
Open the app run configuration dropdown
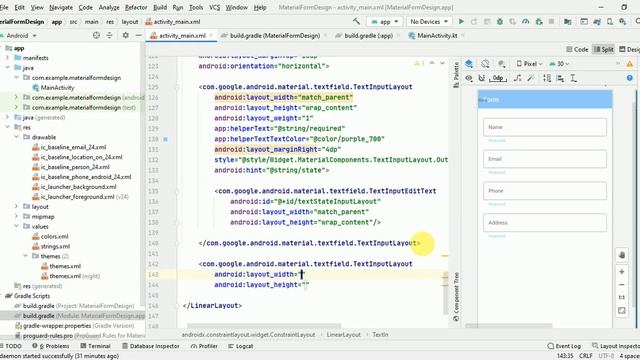pyautogui.click(x=384, y=21)
